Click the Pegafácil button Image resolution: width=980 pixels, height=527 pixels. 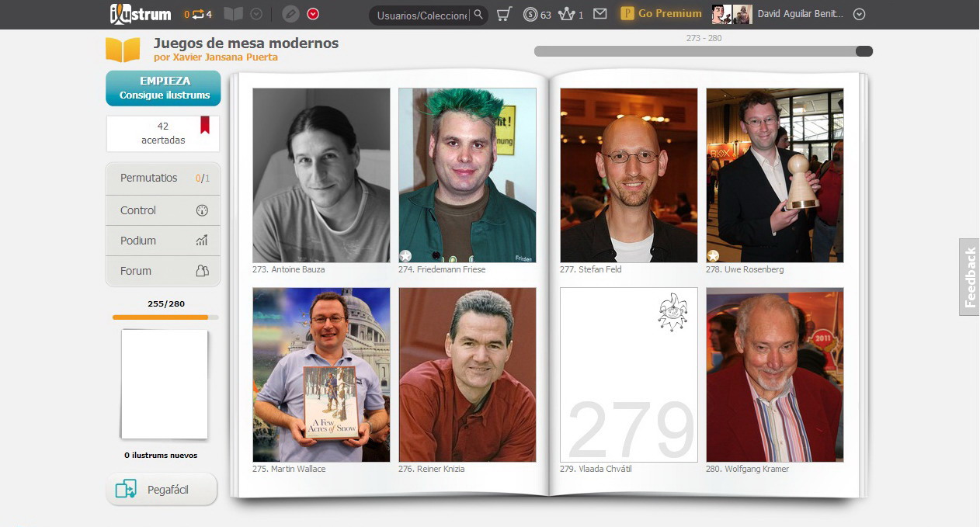coord(162,490)
